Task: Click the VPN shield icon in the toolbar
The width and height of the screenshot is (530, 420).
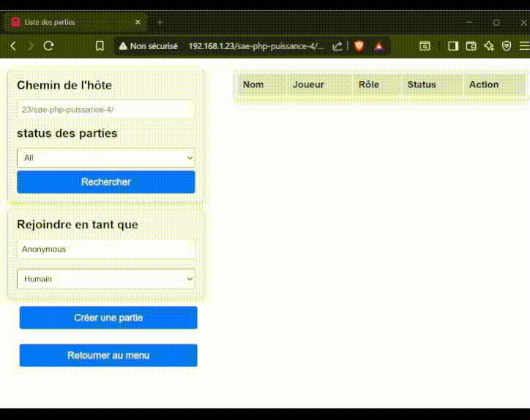Action: coord(507,46)
